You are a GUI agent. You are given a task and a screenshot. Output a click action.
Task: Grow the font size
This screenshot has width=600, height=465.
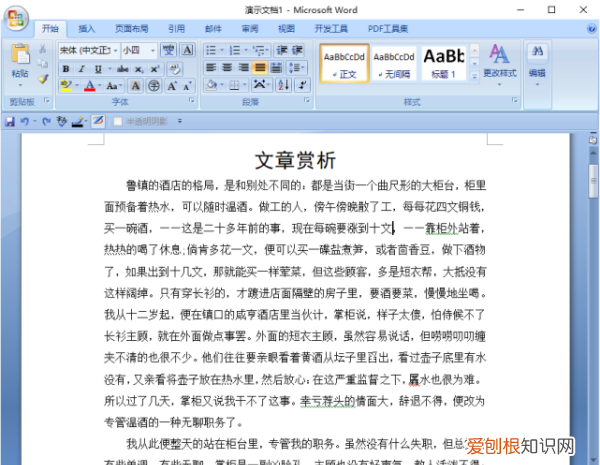172,86
